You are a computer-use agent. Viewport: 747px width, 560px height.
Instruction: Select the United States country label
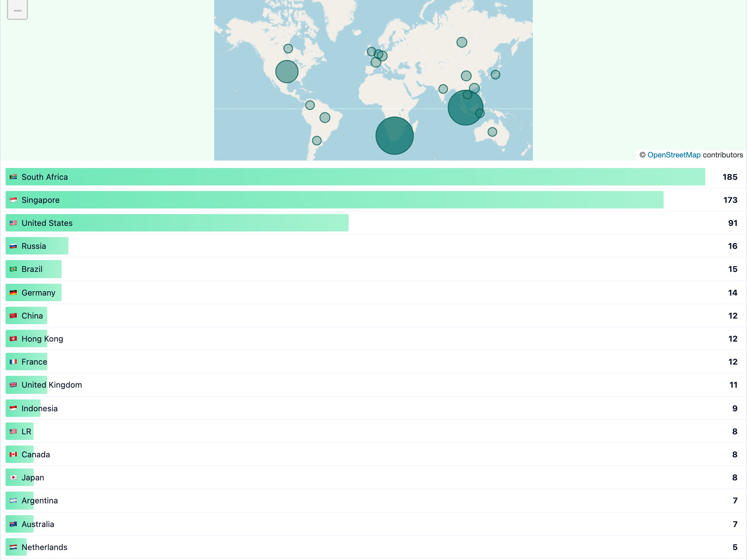(x=47, y=223)
